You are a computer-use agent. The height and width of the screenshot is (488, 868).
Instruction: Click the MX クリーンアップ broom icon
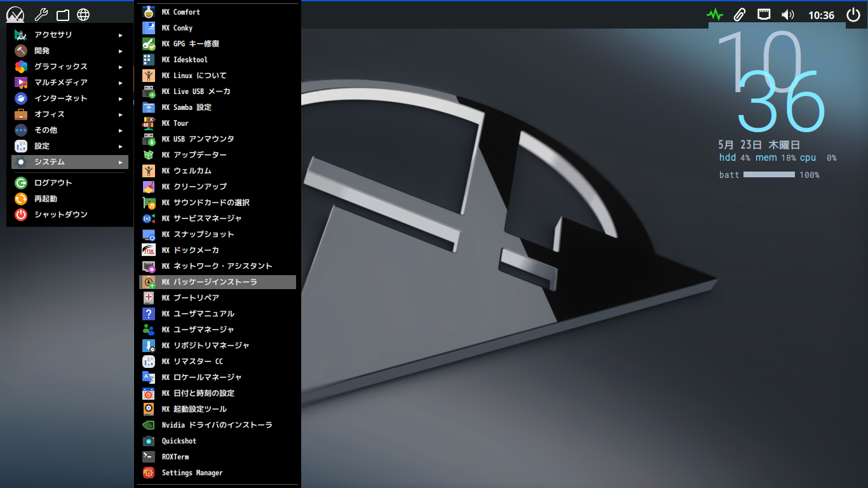click(149, 187)
